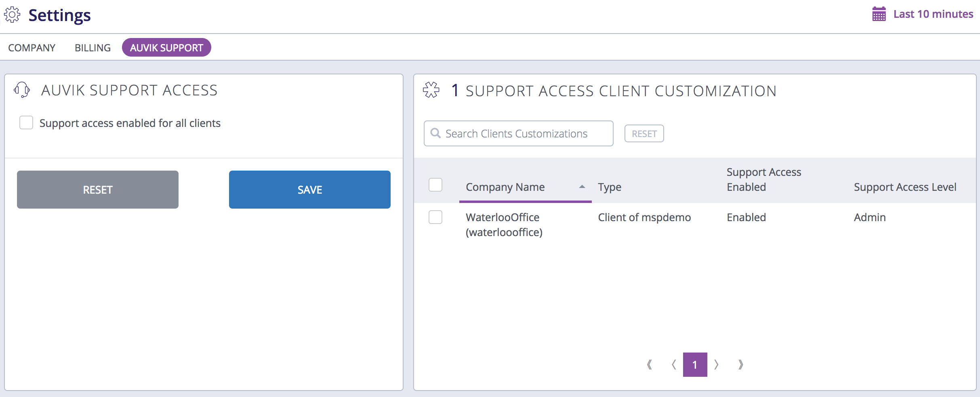Click the support icon beside Support Access Client Customization
980x397 pixels.
(432, 90)
